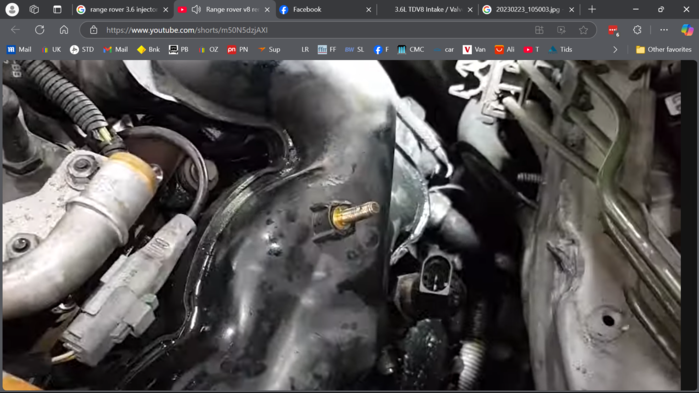Close the 3.6L TDV8 Intake tab
The width and height of the screenshot is (699, 393).
coord(470,9)
